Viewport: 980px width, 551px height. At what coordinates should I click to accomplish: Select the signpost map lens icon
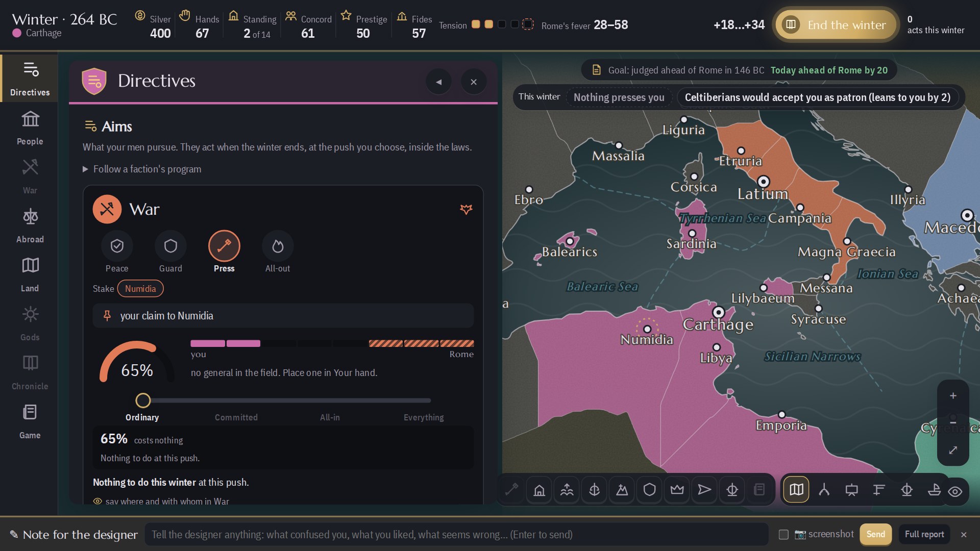[879, 490]
